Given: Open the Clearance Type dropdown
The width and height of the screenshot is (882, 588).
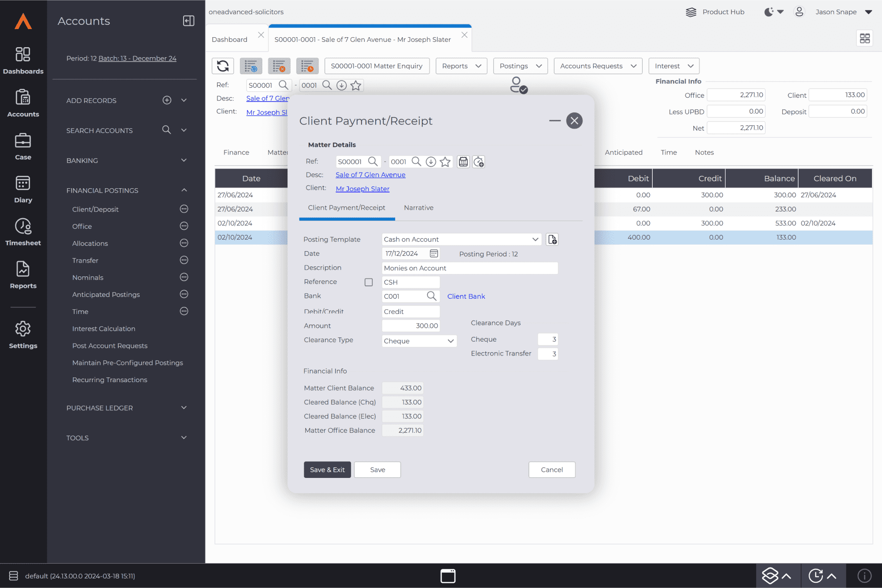Looking at the screenshot, I should coord(419,341).
